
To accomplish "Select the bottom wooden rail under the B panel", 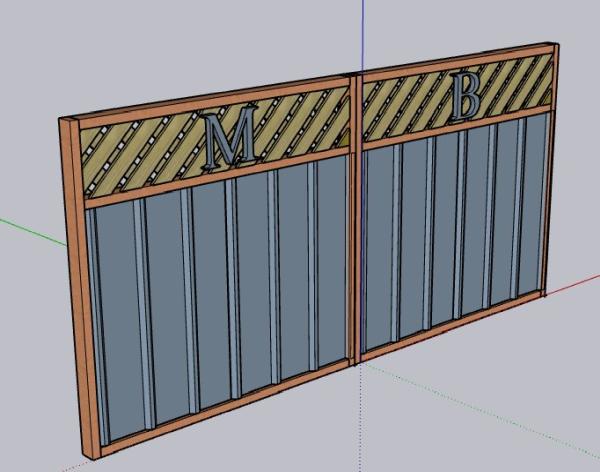I will [453, 325].
